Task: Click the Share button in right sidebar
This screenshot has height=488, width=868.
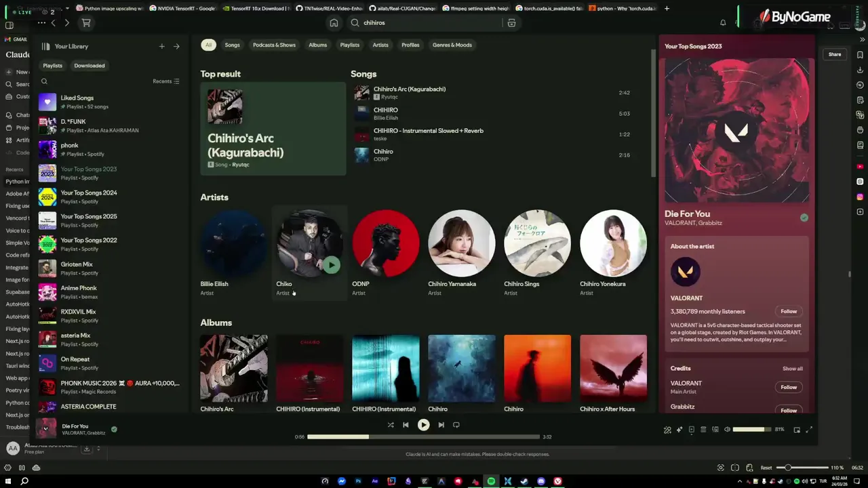Action: click(x=835, y=54)
